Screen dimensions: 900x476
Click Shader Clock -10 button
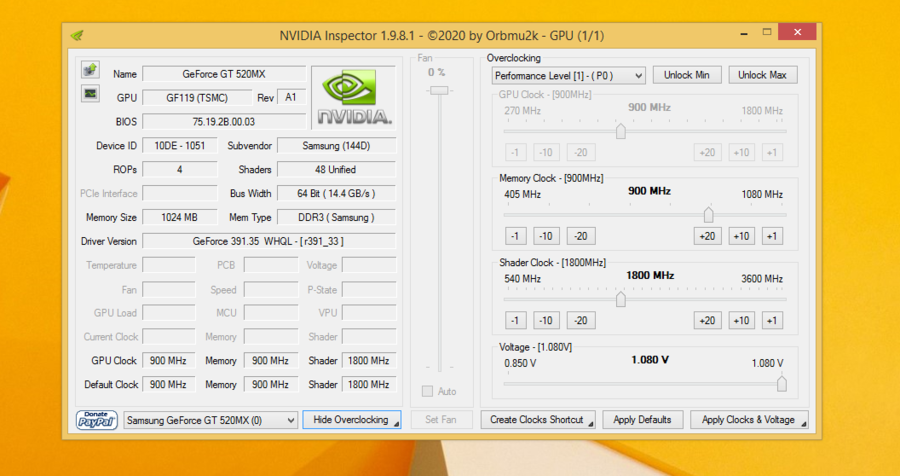pos(546,320)
